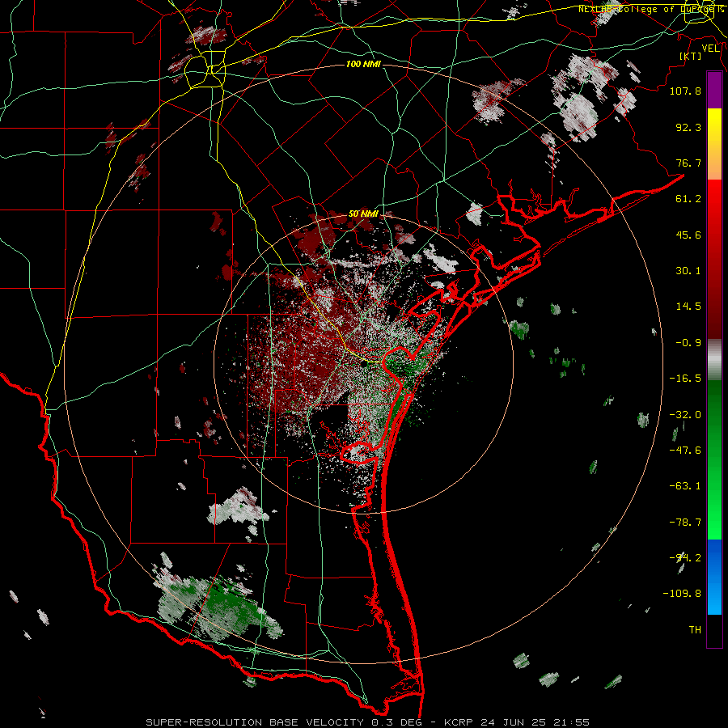Select the 92.3 value on velocity scale
Screen dimensions: 728x728
click(688, 127)
